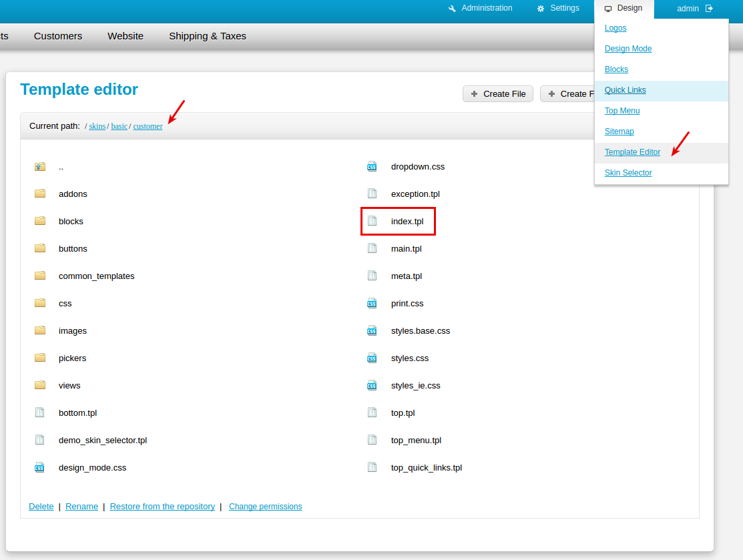The image size is (743, 560).
Task: Click the addons folder icon
Action: [40, 194]
